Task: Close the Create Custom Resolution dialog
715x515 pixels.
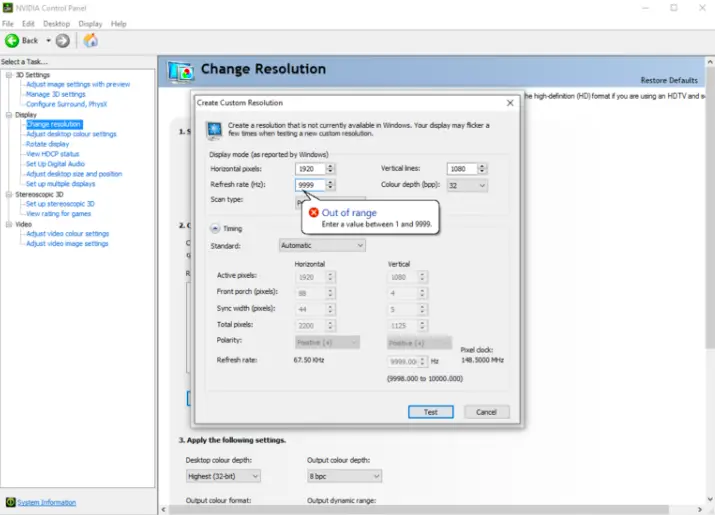Action: tap(510, 103)
